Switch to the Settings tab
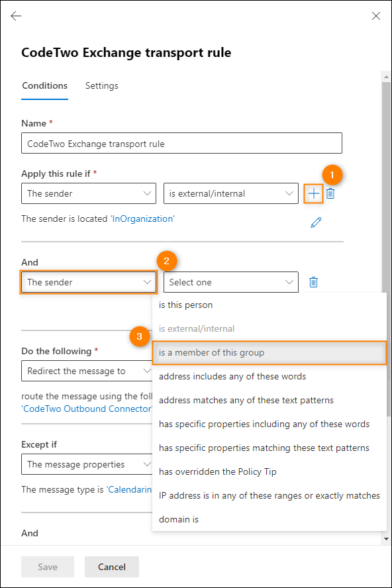The width and height of the screenshot is (392, 588). click(x=102, y=85)
